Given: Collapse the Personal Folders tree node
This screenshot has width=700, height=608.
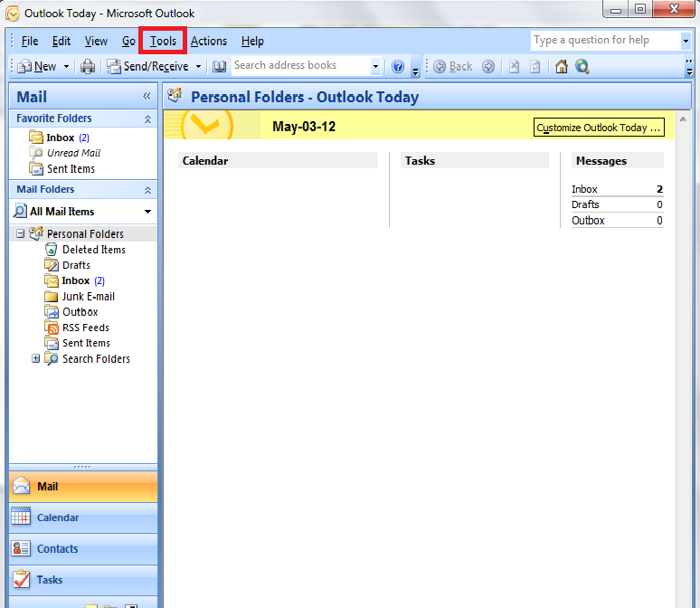Looking at the screenshot, I should pos(21,233).
